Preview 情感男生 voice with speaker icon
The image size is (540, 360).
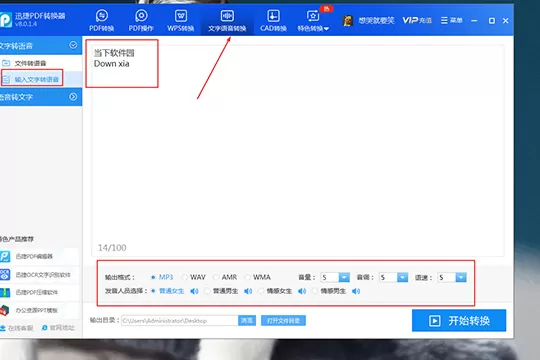(x=356, y=291)
